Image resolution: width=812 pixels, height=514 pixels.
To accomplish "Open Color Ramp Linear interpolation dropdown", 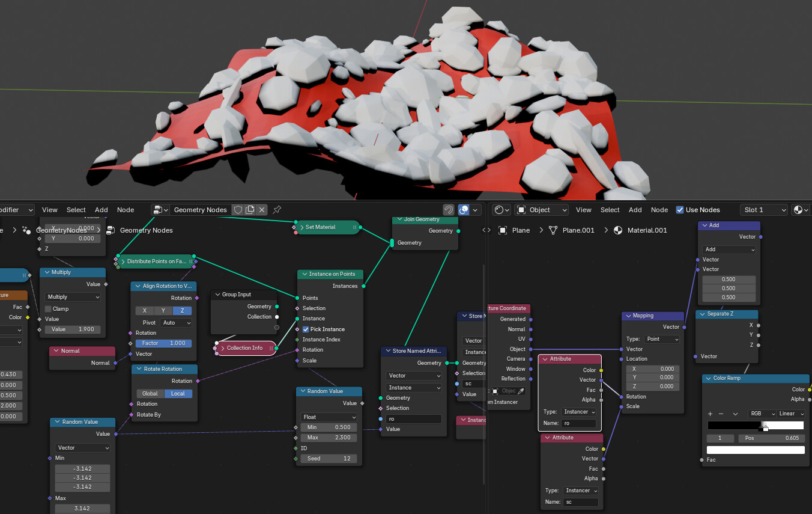I will [x=791, y=414].
